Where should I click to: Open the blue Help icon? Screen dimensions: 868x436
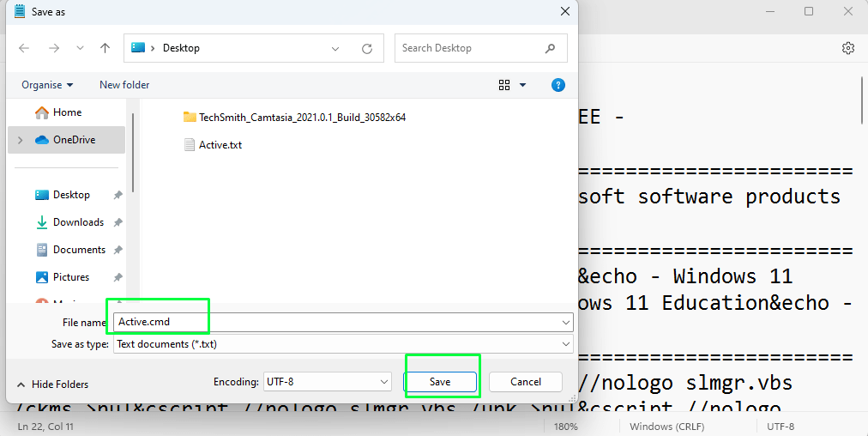pyautogui.click(x=558, y=85)
